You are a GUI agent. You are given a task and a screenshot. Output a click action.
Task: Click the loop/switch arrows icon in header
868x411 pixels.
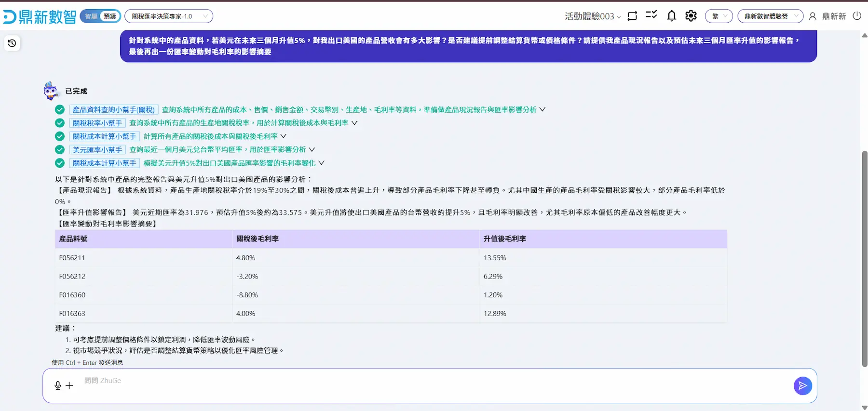click(632, 16)
